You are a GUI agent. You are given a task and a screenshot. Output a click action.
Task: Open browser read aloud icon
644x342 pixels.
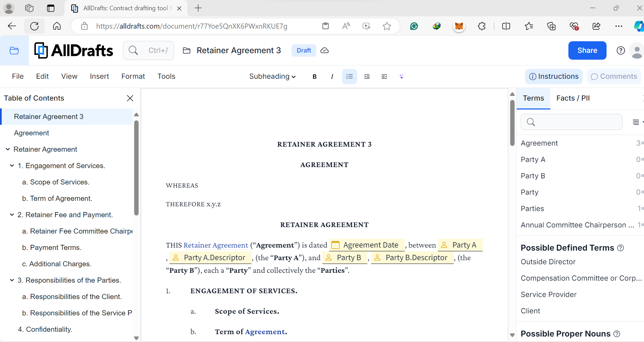346,26
